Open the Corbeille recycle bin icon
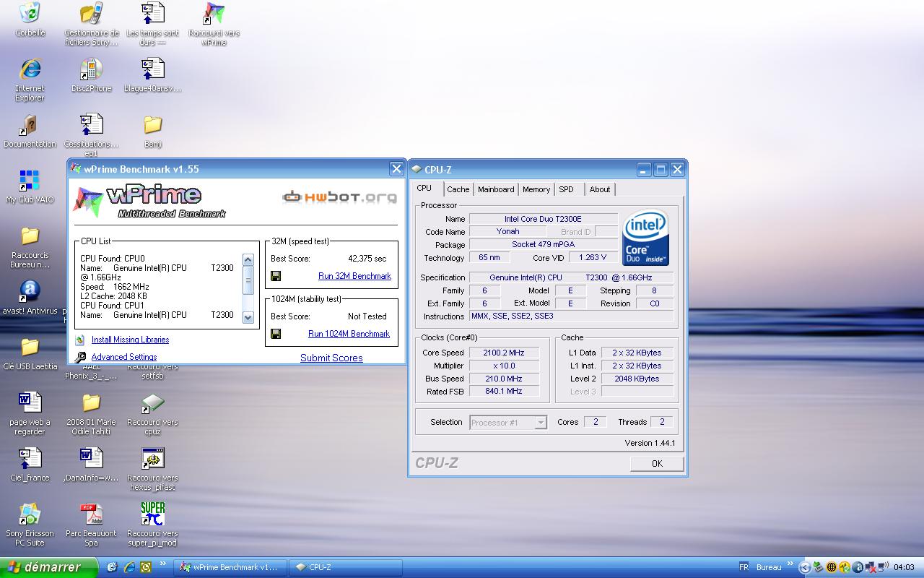This screenshot has height=578, width=924. coord(30,20)
